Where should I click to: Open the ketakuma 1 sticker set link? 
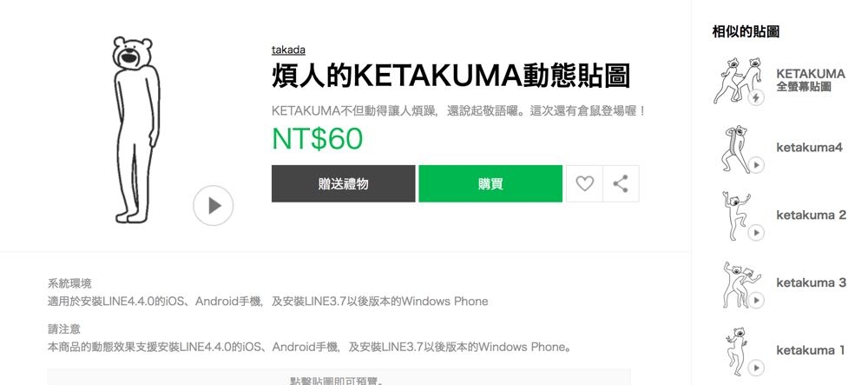(811, 350)
